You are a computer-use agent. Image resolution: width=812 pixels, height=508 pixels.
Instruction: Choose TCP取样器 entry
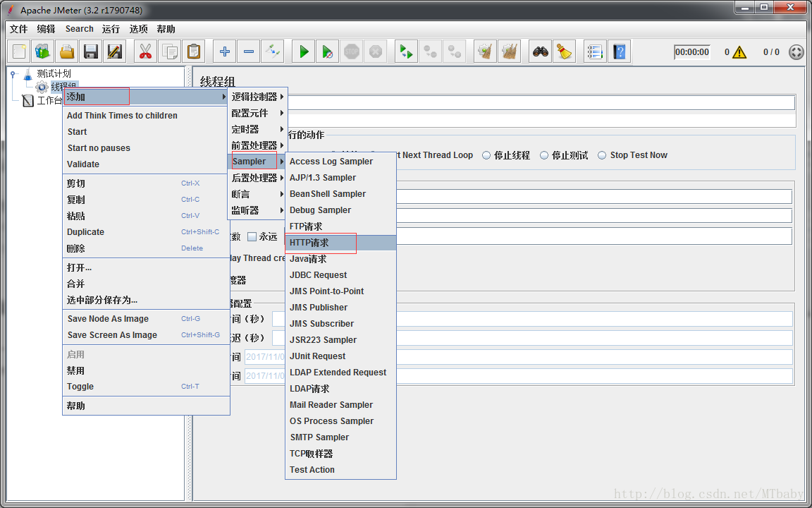pyautogui.click(x=340, y=454)
